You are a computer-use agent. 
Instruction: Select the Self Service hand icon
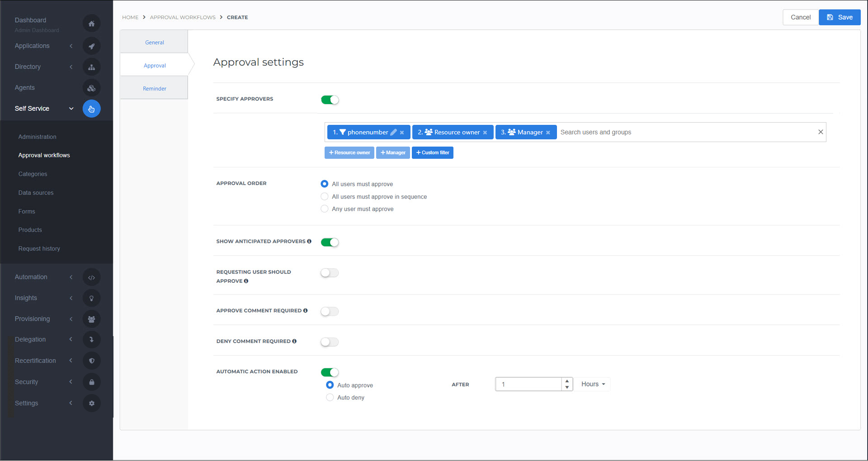92,109
